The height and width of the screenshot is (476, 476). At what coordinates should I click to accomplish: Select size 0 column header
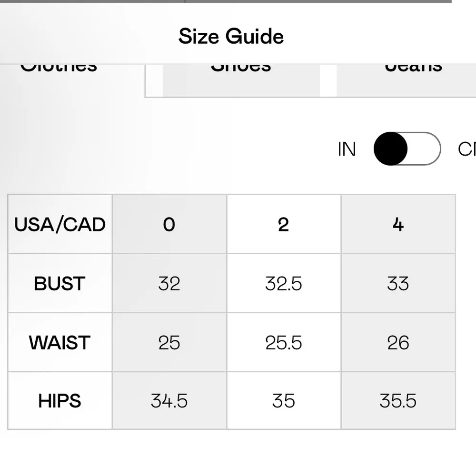click(x=169, y=224)
